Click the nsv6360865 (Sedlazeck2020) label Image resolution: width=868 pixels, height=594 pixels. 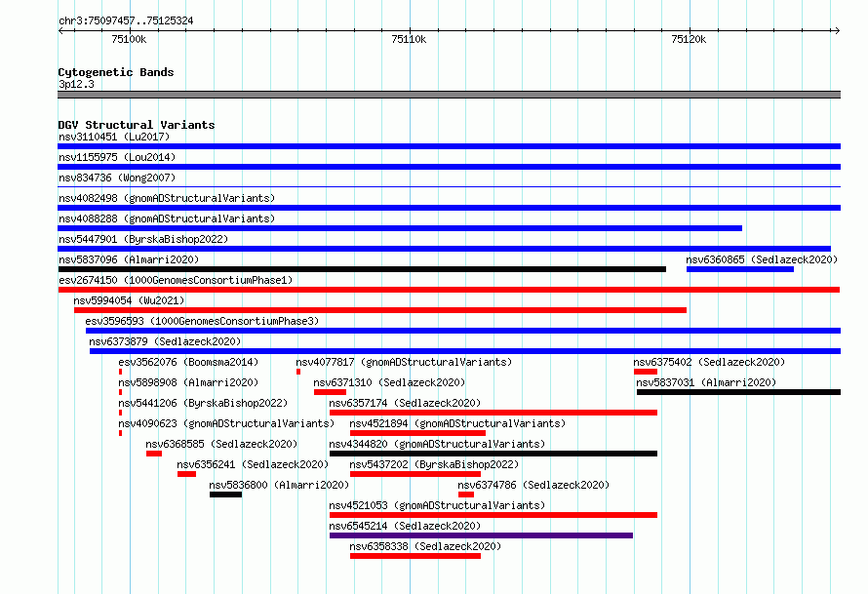click(762, 259)
